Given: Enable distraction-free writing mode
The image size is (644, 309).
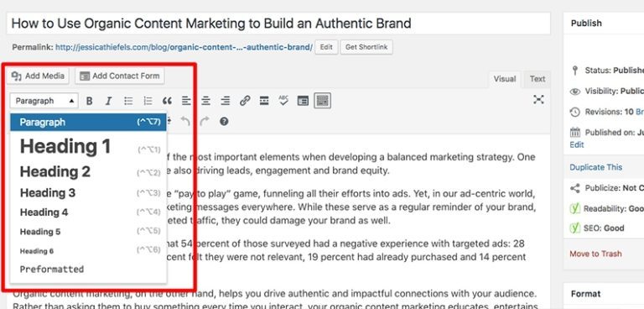Looking at the screenshot, I should [538, 100].
